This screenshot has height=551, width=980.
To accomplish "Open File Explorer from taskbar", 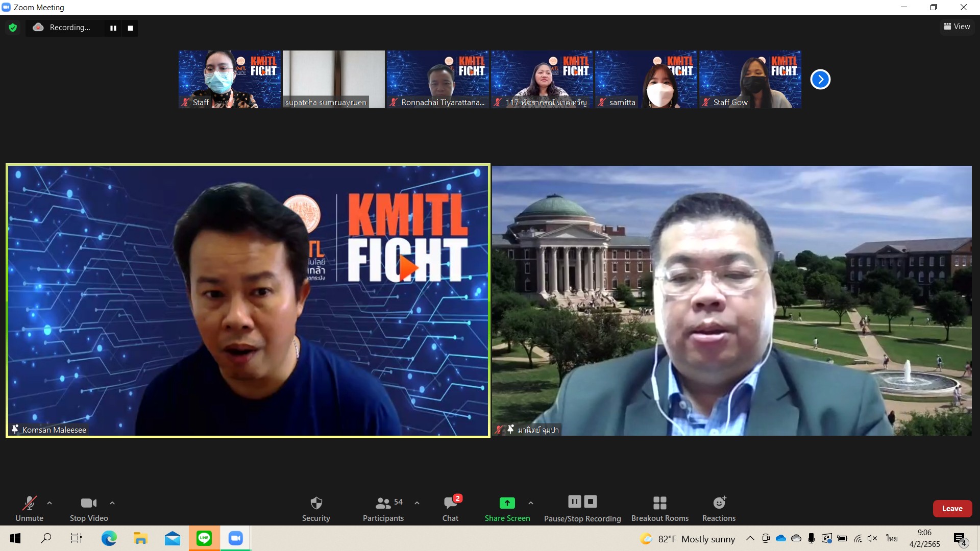I will (140, 538).
